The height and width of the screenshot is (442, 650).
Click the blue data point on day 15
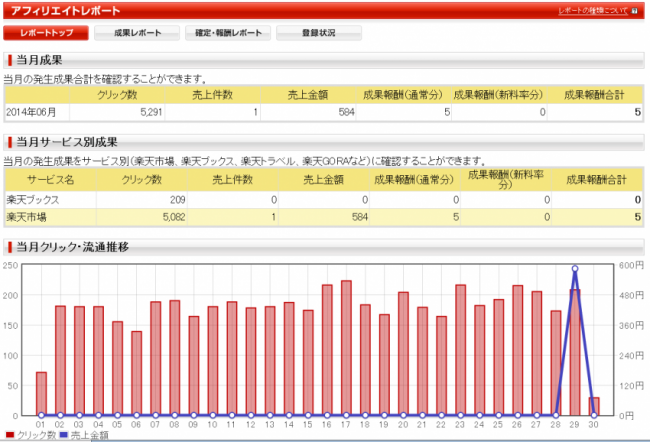tap(308, 415)
